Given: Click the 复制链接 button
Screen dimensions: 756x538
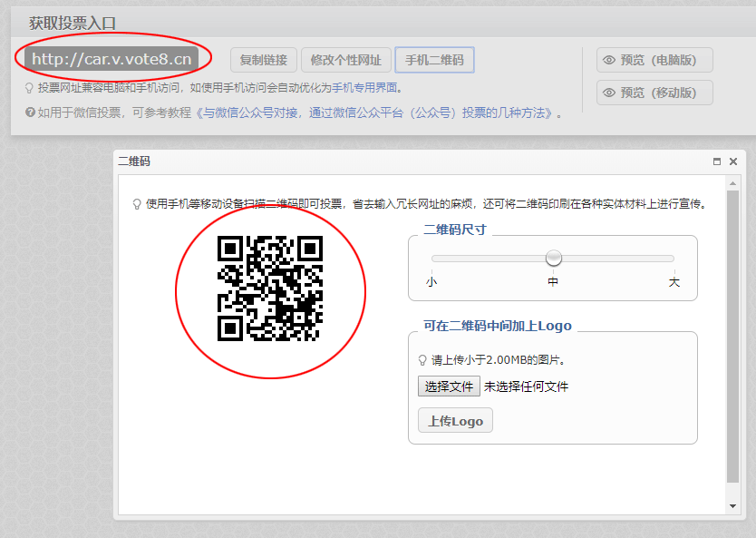Looking at the screenshot, I should [263, 61].
